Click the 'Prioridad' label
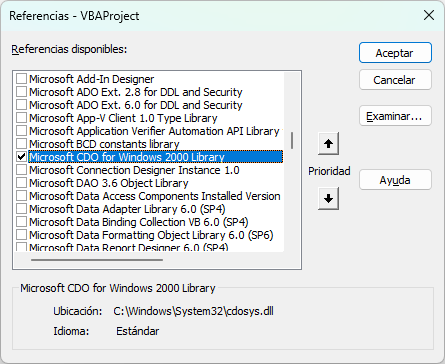Screen dimensions: 445x364 point(329,171)
